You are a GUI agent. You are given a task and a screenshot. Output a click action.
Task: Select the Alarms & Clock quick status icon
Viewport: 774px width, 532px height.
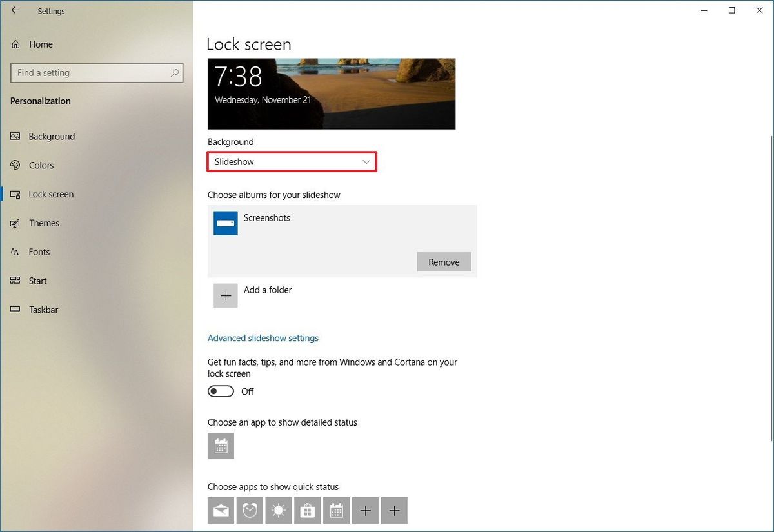click(x=250, y=510)
